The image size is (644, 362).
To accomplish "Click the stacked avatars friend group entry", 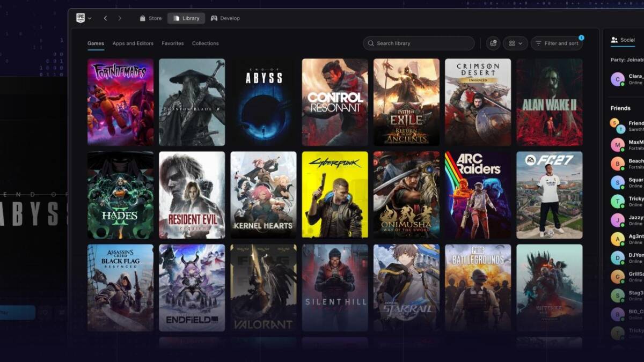I will (x=618, y=126).
